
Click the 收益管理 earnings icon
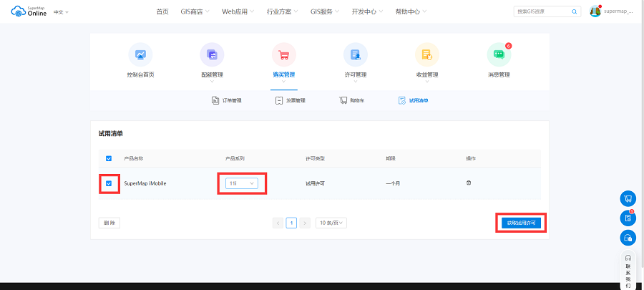426,55
